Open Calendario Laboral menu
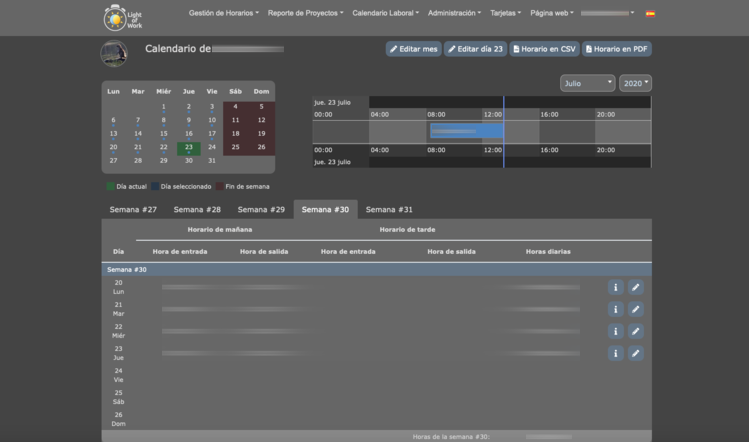The height and width of the screenshot is (442, 749). click(385, 13)
